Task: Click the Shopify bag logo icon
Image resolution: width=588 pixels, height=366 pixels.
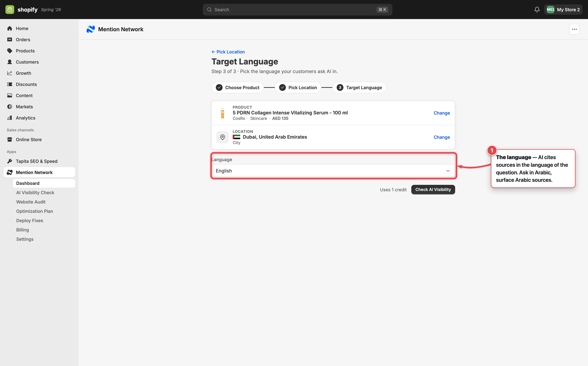Action: tap(10, 9)
